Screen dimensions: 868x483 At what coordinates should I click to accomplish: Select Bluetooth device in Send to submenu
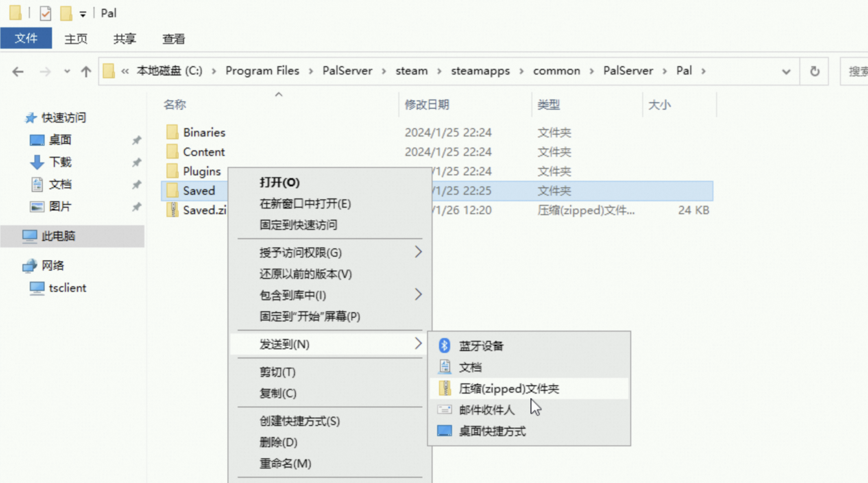click(481, 346)
